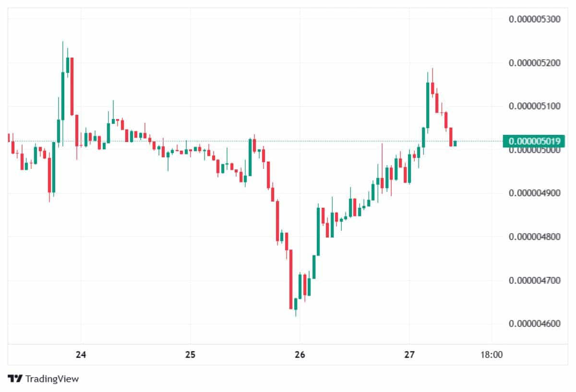The width and height of the screenshot is (576, 392).
Task: Click date label 25 on time axis
Action: point(190,355)
